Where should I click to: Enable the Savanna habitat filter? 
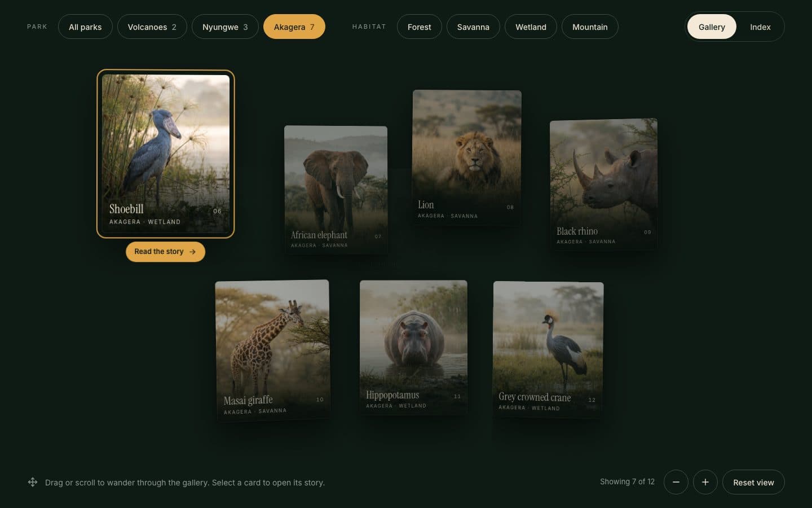(x=473, y=27)
